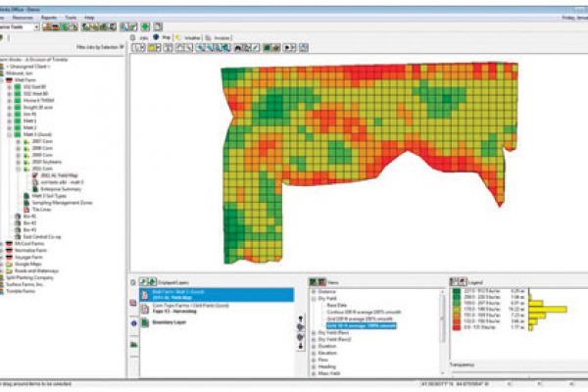The height and width of the screenshot is (392, 588).
Task: Select the Harvesting layer row in Displayed Layers
Action: tap(217, 309)
